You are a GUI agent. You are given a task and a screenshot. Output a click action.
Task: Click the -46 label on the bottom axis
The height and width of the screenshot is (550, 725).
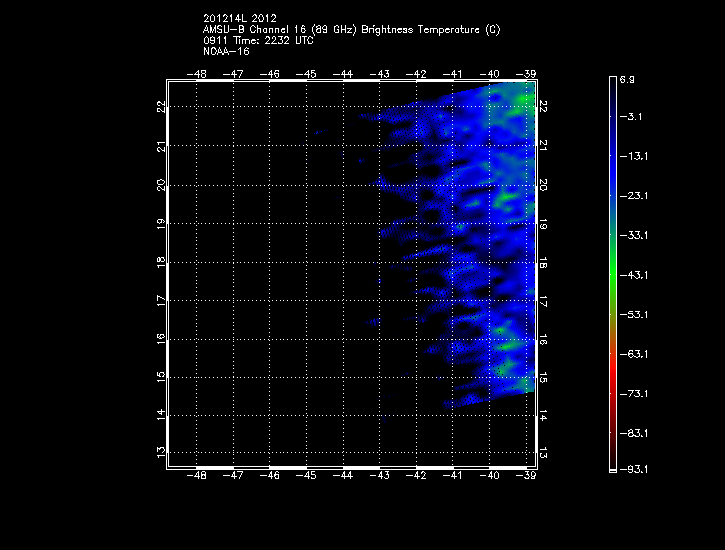(270, 476)
